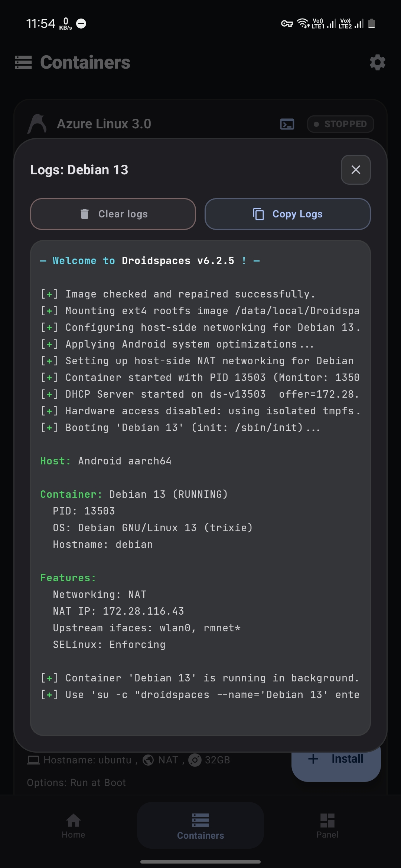This screenshot has height=868, width=401.
Task: Click the copy icon in Copy Logs
Action: [258, 214]
